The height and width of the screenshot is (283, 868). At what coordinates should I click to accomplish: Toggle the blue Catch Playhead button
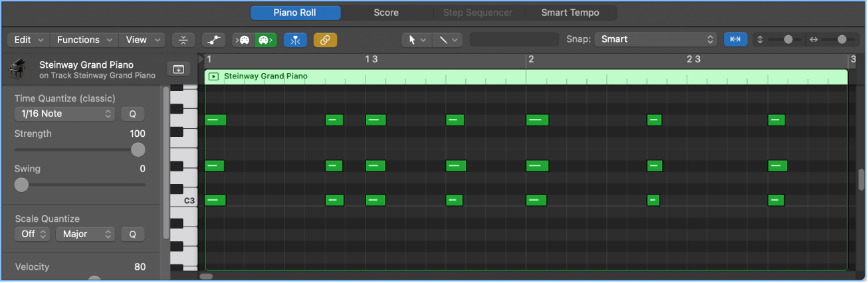click(x=295, y=40)
